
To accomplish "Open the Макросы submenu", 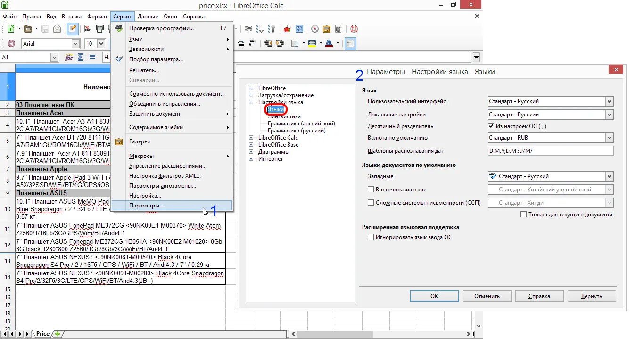I will pyautogui.click(x=173, y=156).
